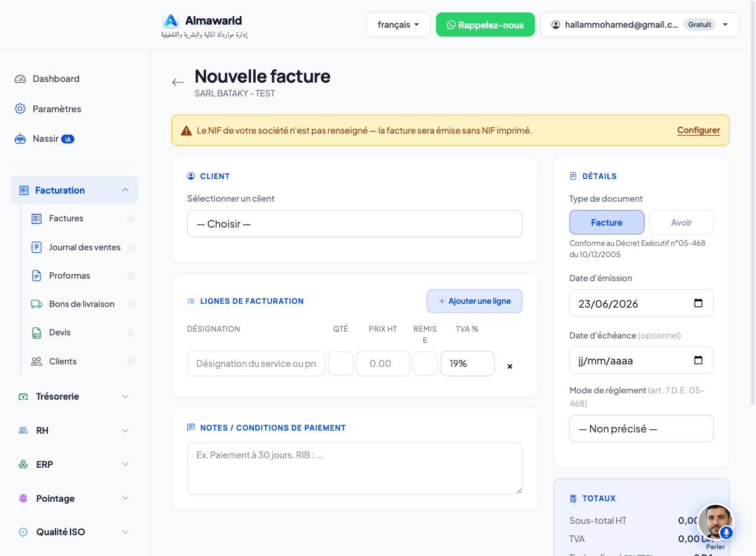756x556 pixels.
Task: Open the Sélectionner un client dropdown
Action: pyautogui.click(x=355, y=224)
